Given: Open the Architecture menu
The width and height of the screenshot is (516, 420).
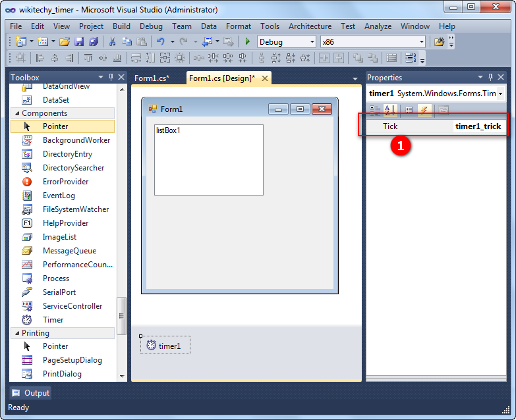Looking at the screenshot, I should 310,26.
